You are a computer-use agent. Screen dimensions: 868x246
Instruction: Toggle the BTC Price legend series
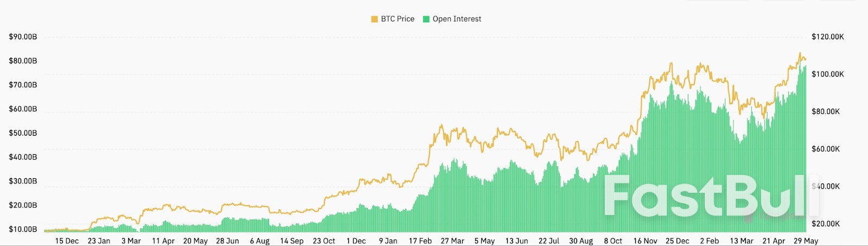point(397,19)
